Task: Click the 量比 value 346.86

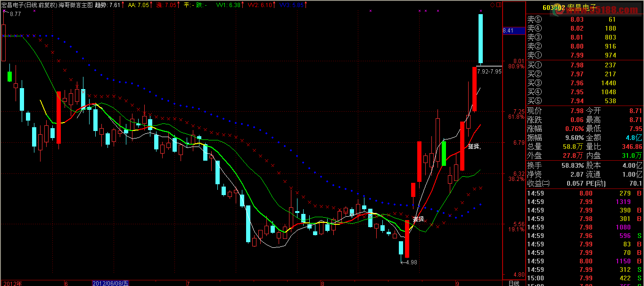Action: [632, 147]
